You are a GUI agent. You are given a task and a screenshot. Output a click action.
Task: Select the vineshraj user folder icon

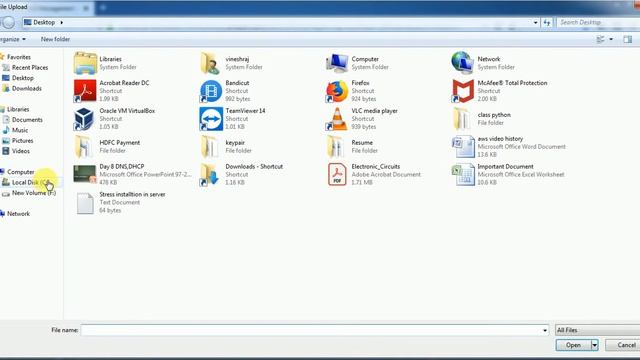pyautogui.click(x=211, y=63)
